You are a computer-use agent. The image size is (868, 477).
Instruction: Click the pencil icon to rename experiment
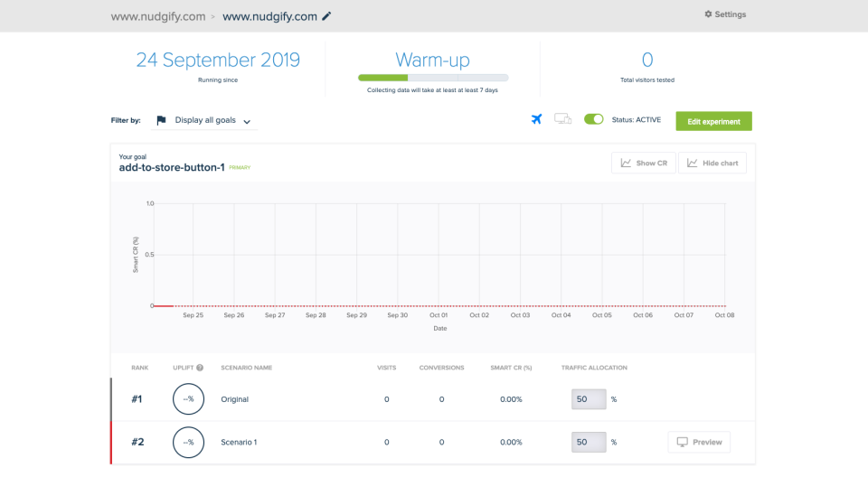click(326, 16)
